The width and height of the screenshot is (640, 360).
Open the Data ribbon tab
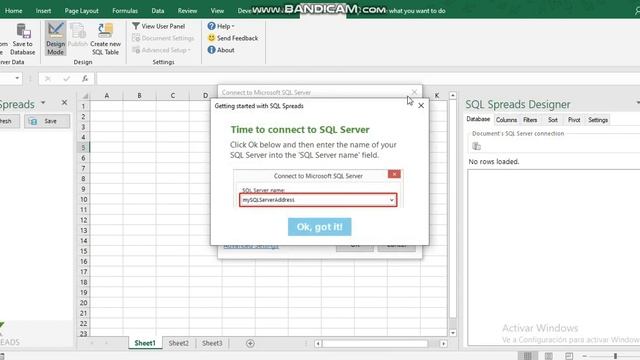pyautogui.click(x=158, y=11)
